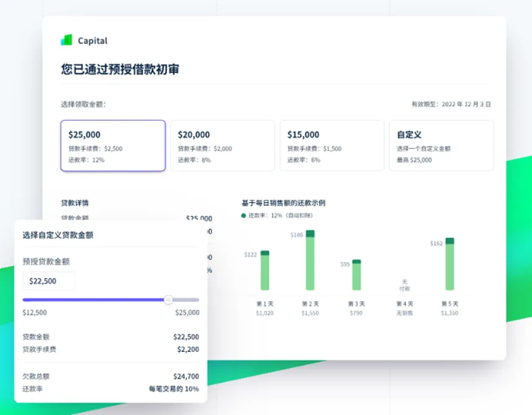Select the $20,000 loan amount card
532x415 pixels.
point(223,146)
